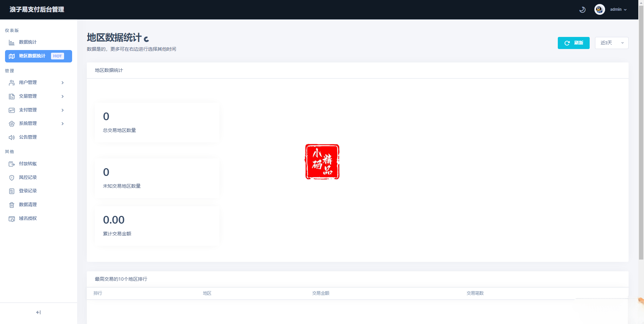Click the 登录记录 list icon
Screen dimensions: 644x324
(x=12, y=191)
